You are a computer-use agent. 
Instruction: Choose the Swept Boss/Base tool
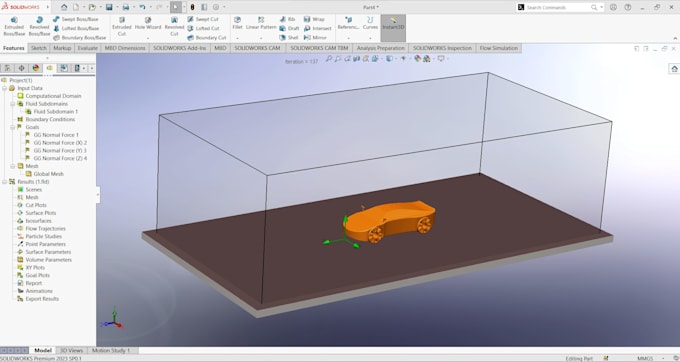[x=75, y=19]
